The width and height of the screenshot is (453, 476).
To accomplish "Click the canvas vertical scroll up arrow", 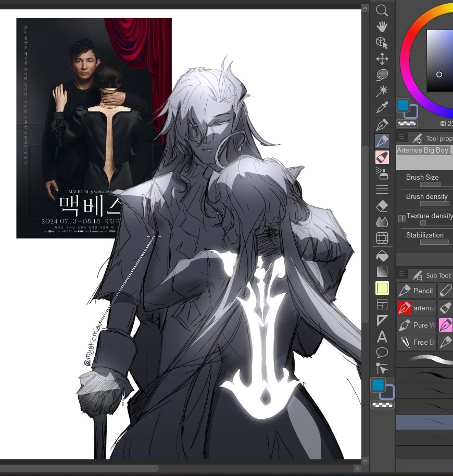I will tap(365, 8).
